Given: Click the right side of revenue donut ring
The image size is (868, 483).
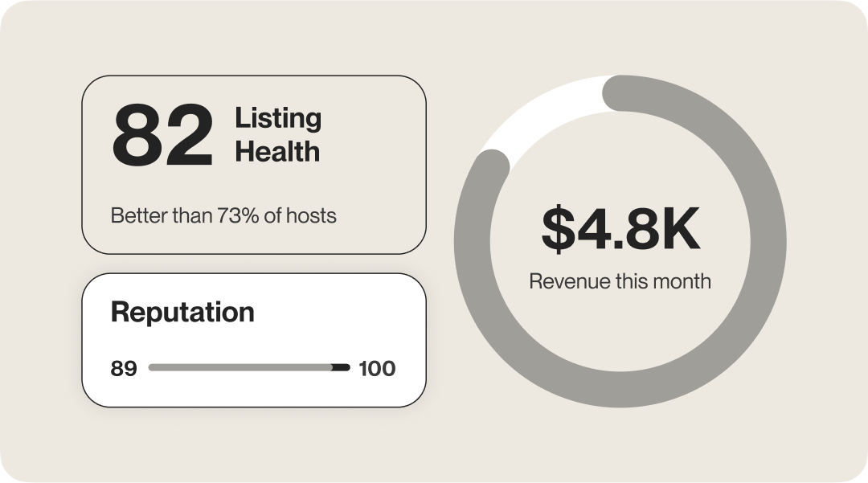Looking at the screenshot, I should pos(768,241).
